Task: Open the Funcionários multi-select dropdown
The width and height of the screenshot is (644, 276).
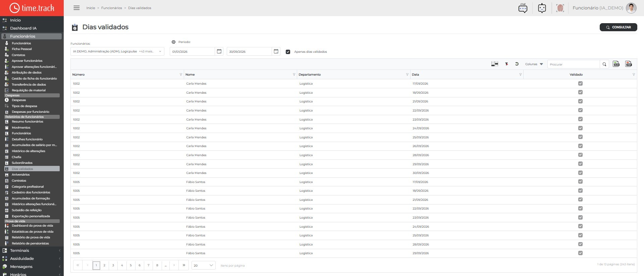Action: [117, 51]
